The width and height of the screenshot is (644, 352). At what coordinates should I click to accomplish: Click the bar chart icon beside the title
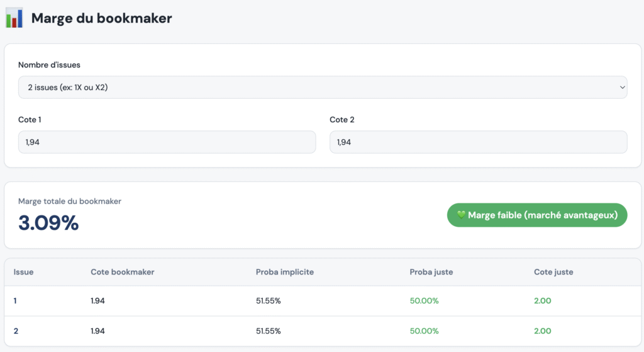[x=14, y=18]
